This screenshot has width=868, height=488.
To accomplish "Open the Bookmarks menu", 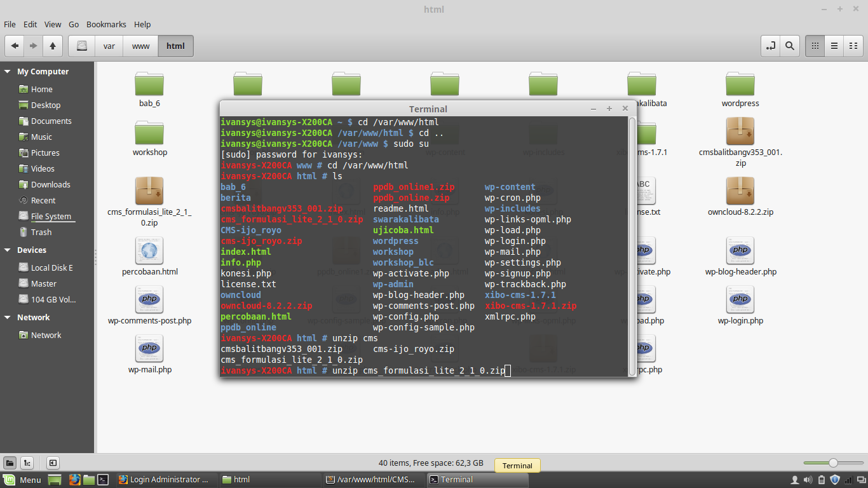I will pos(106,24).
